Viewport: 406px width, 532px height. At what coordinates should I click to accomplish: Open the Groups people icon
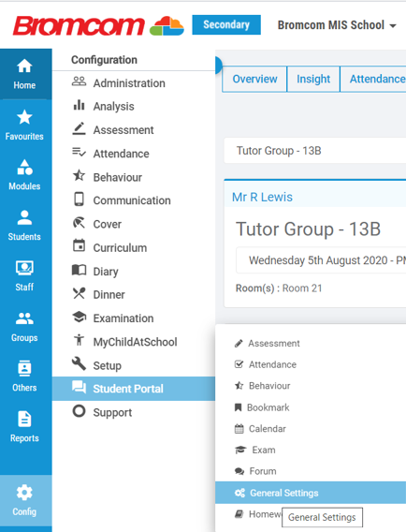[x=24, y=318]
